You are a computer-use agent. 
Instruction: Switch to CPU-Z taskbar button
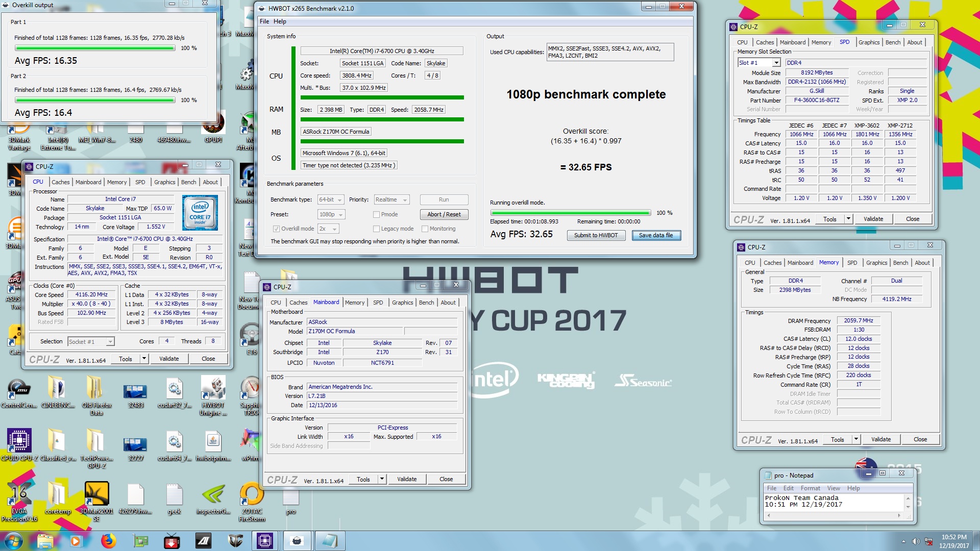pyautogui.click(x=265, y=540)
